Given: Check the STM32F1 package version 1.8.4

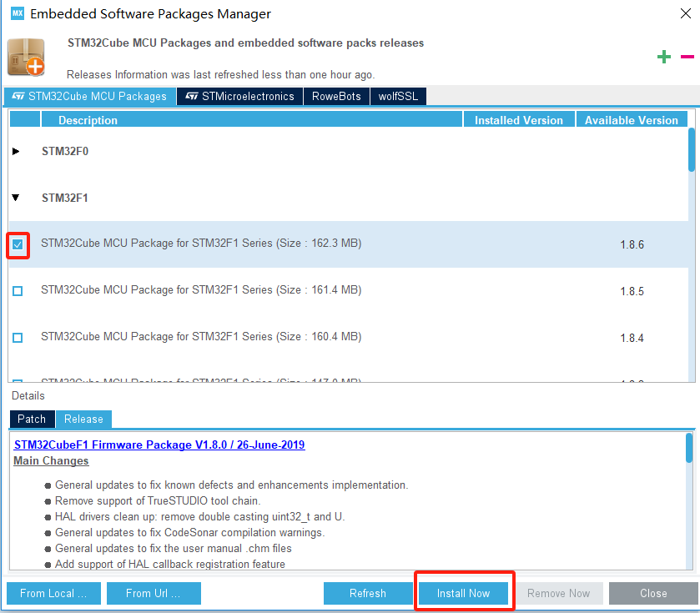Looking at the screenshot, I should (x=18, y=338).
